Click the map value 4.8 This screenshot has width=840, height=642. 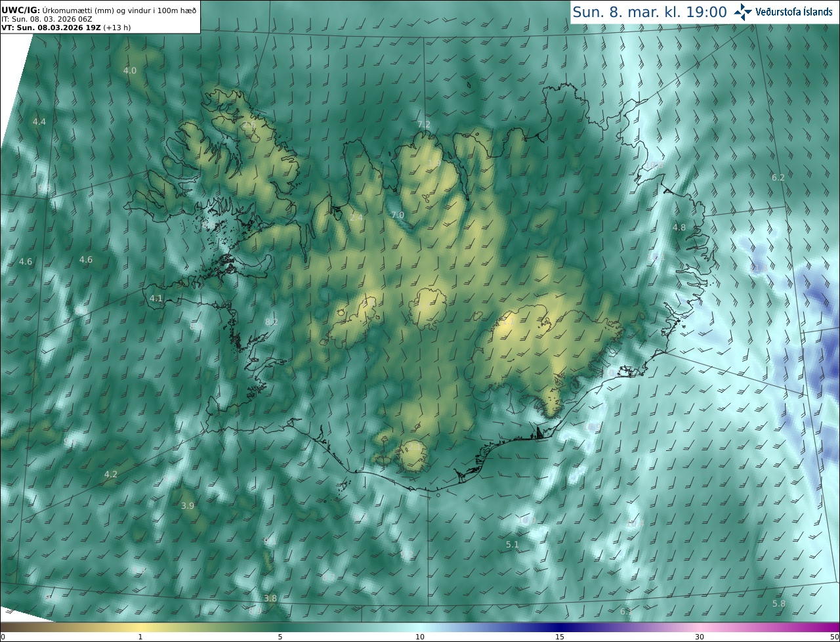coord(679,227)
